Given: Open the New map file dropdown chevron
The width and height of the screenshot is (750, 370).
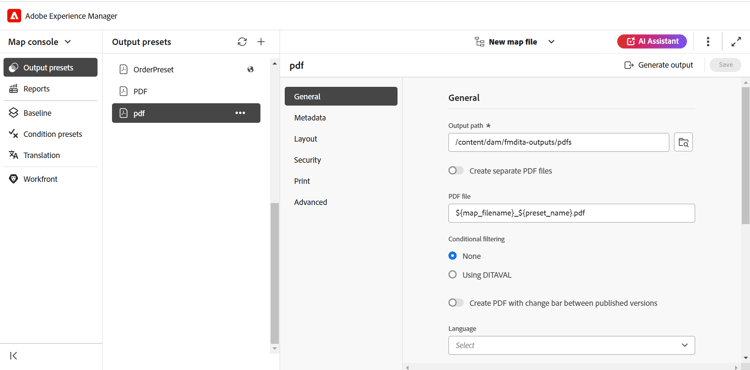Looking at the screenshot, I should tap(551, 42).
